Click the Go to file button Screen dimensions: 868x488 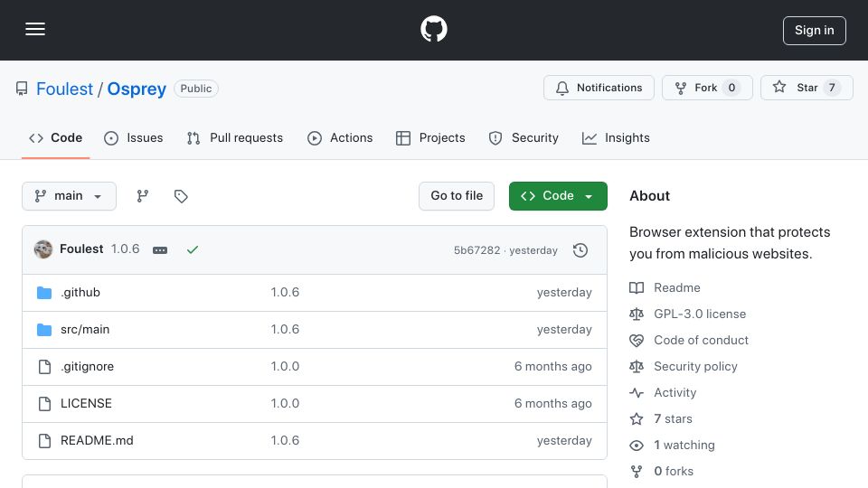point(457,196)
